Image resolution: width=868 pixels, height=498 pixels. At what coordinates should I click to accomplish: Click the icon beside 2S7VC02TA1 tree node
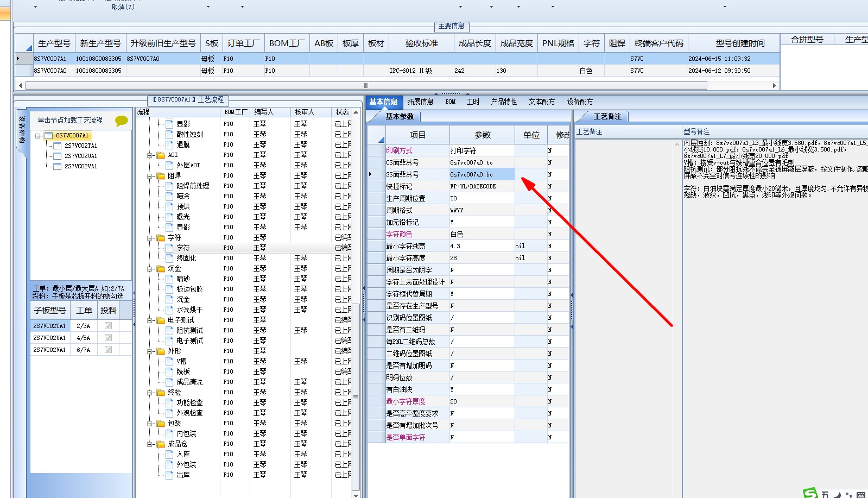click(57, 146)
